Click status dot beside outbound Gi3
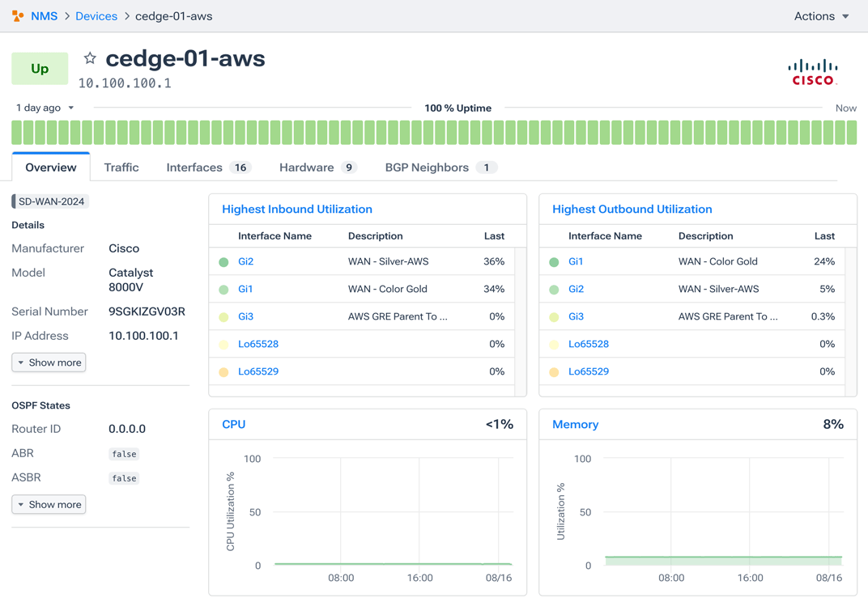 coord(555,317)
